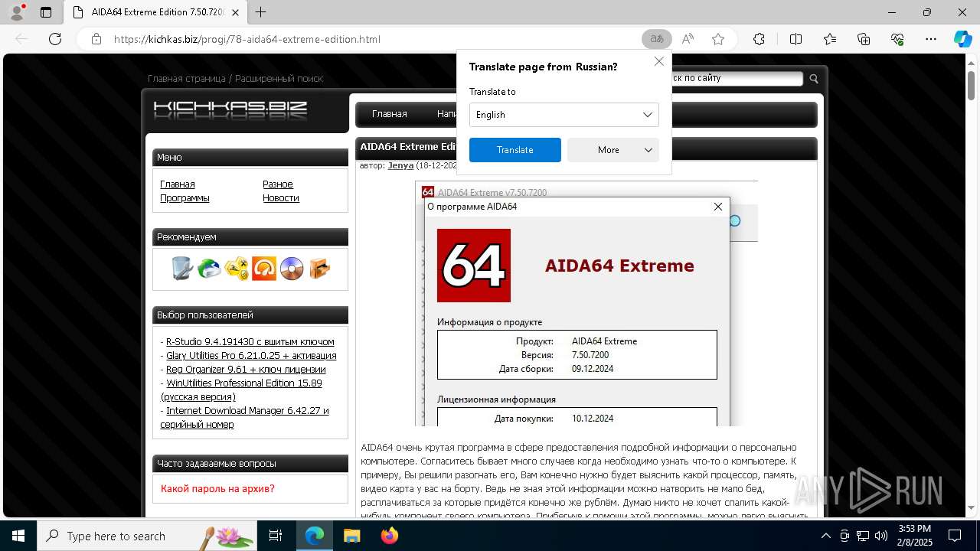Open the Favorites list icon

coord(830,39)
